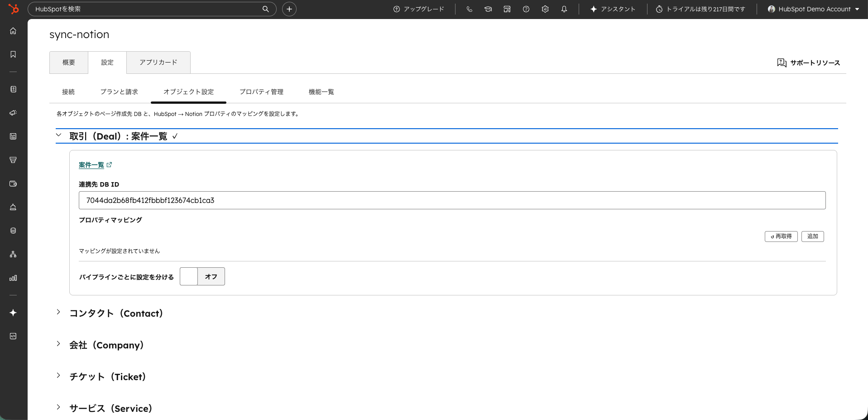
Task: Open the 案件一覧 link
Action: 91,165
